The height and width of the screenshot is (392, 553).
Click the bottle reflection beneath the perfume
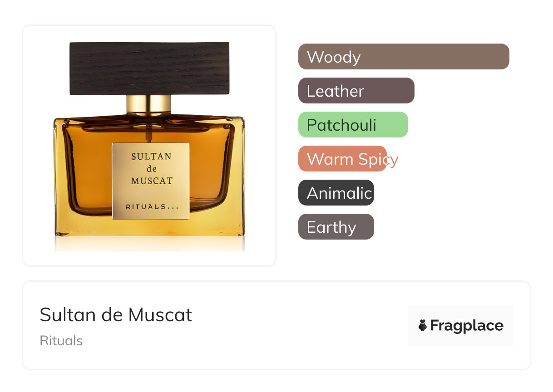coord(149,243)
